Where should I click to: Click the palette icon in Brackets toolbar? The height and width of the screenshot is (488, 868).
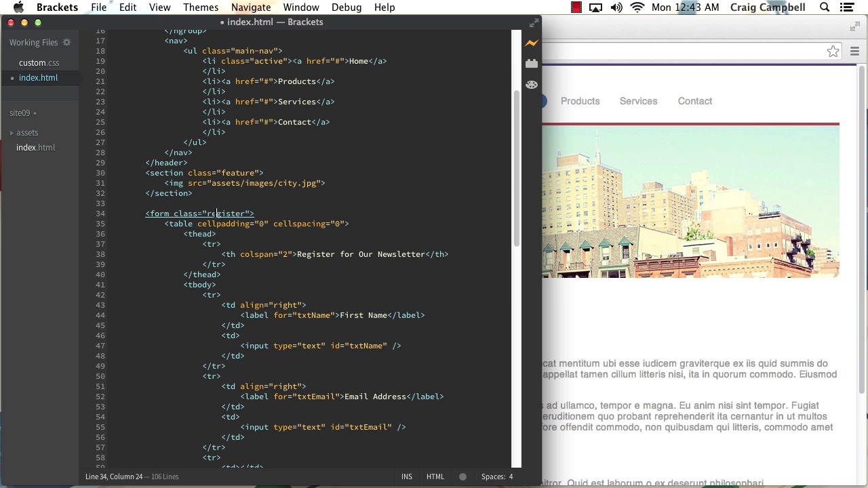coord(532,85)
